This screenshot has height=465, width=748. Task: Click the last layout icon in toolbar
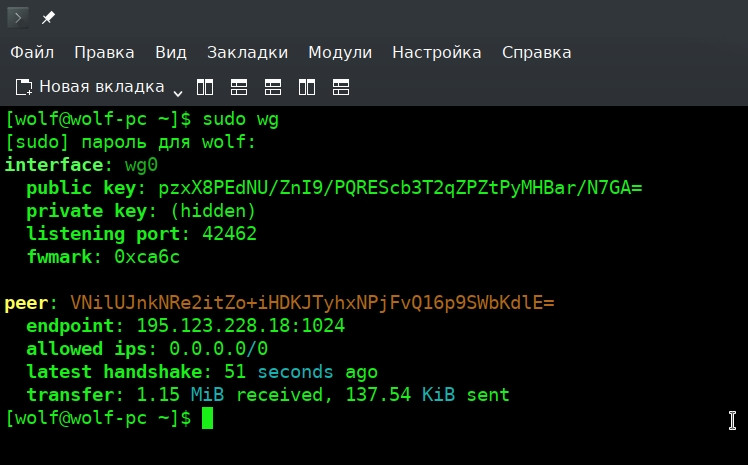point(341,87)
